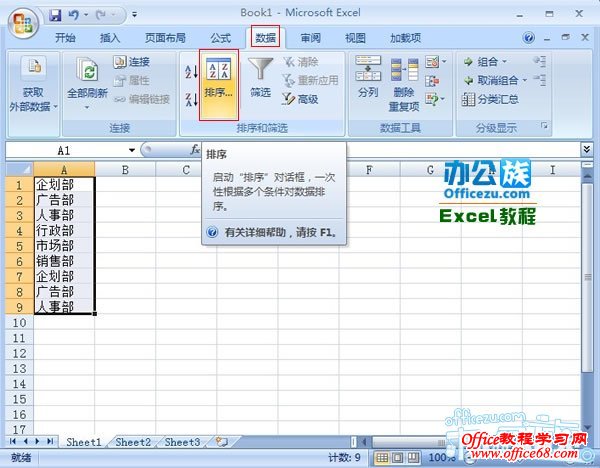Image resolution: width=600 pixels, height=468 pixels.
Task: Select row 10 header
Action: pyautogui.click(x=19, y=323)
